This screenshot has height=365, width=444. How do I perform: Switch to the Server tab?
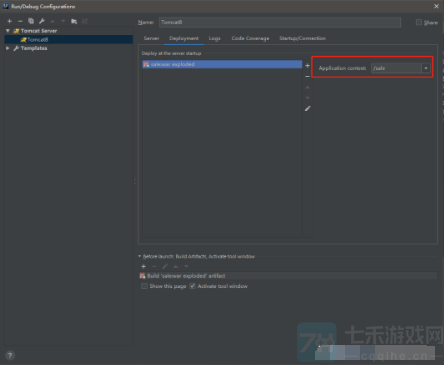[x=151, y=38]
